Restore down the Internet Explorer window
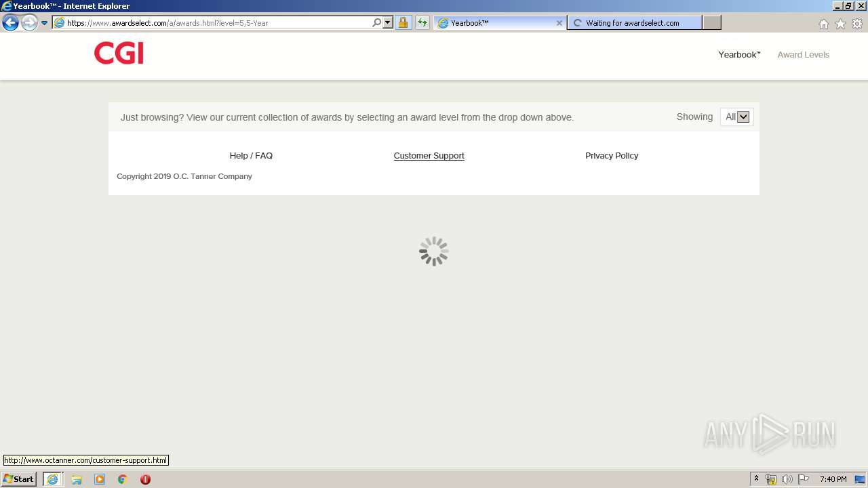868x488 pixels. tap(848, 6)
